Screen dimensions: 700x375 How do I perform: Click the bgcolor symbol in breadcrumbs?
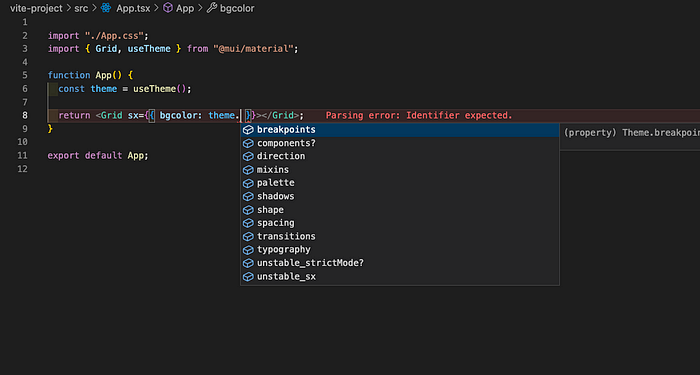[237, 8]
